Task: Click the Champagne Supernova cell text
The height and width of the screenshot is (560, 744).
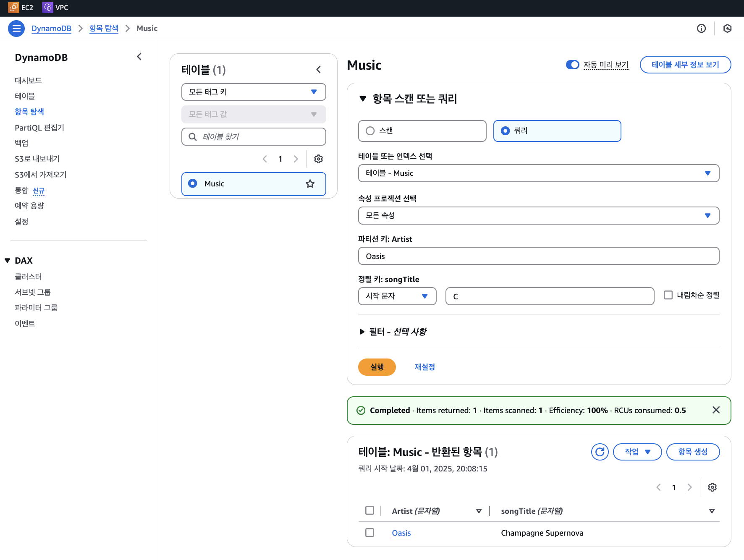Action: click(x=542, y=533)
